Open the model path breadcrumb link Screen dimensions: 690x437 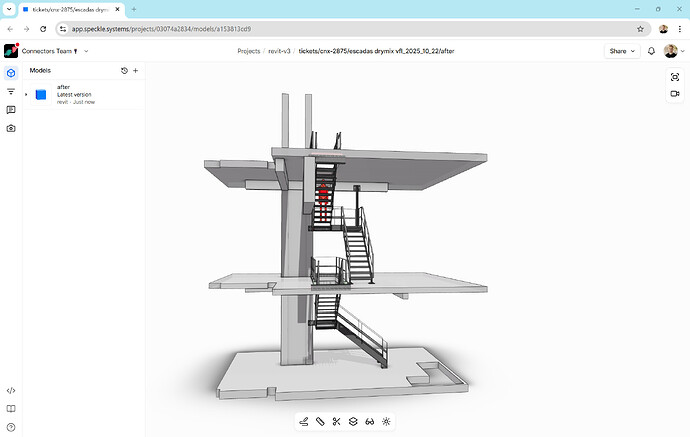pyautogui.click(x=376, y=51)
